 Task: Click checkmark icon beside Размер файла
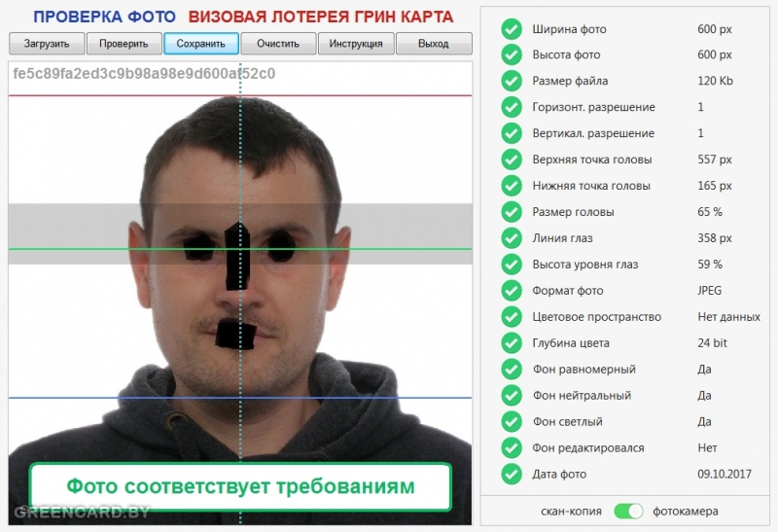pos(512,82)
